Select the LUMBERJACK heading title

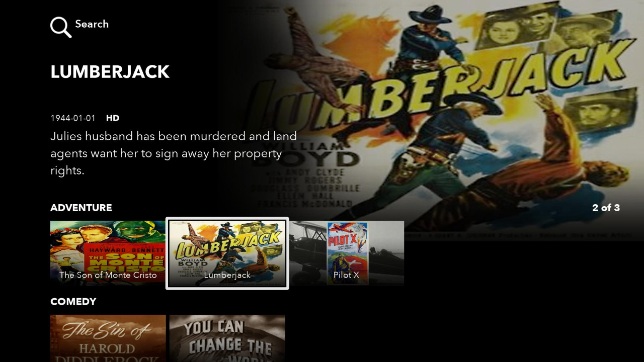tap(110, 72)
